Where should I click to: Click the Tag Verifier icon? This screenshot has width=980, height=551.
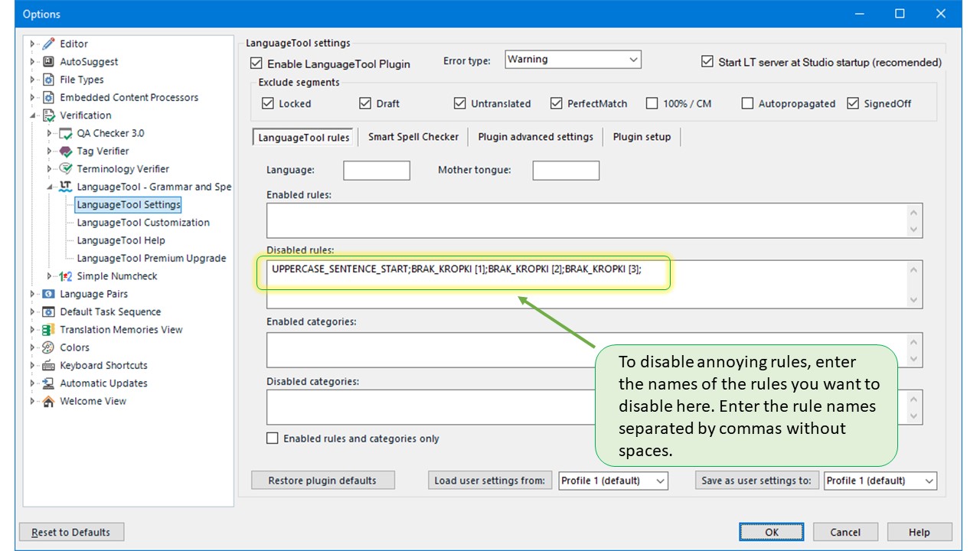point(66,152)
